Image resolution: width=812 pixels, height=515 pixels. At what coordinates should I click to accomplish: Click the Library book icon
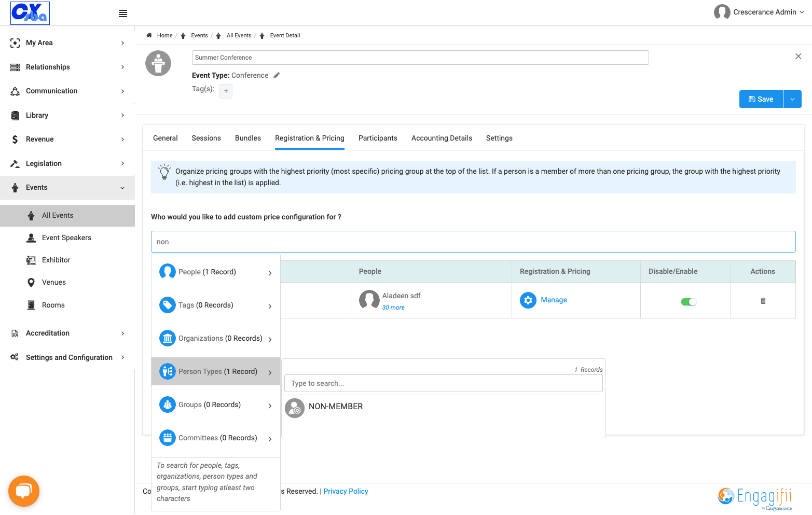click(x=15, y=115)
